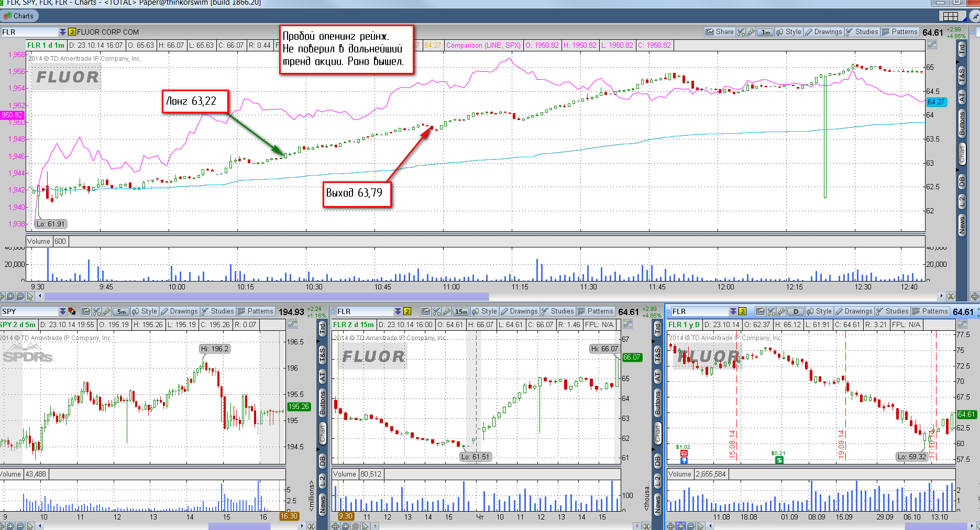Open Patterns menu on main FLR chart
The image size is (980, 530).
899,32
